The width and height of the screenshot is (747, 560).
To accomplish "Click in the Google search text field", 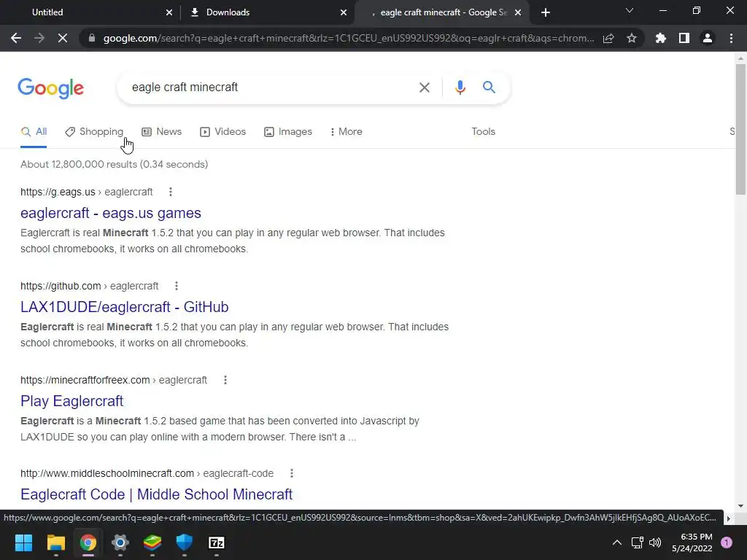I will click(x=271, y=87).
